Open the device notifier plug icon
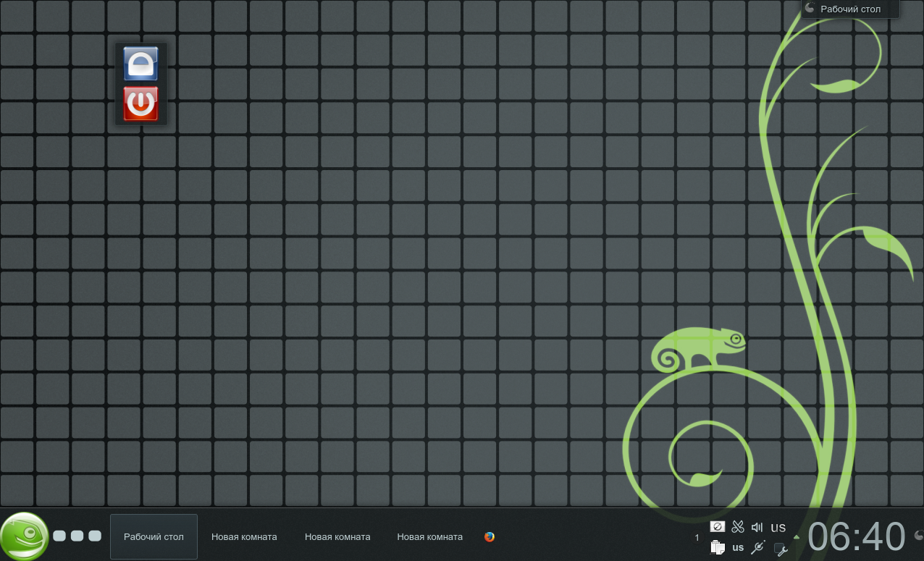Image resolution: width=924 pixels, height=561 pixels. 758,547
